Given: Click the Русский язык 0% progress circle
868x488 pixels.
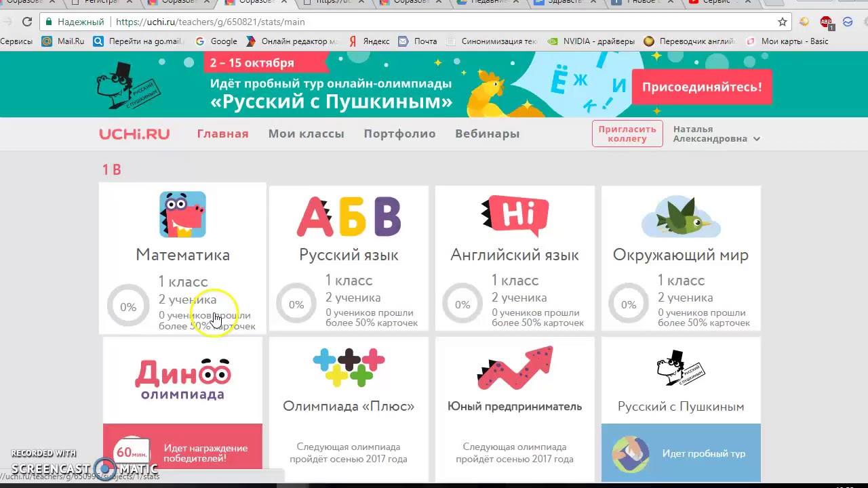Looking at the screenshot, I should pos(296,305).
